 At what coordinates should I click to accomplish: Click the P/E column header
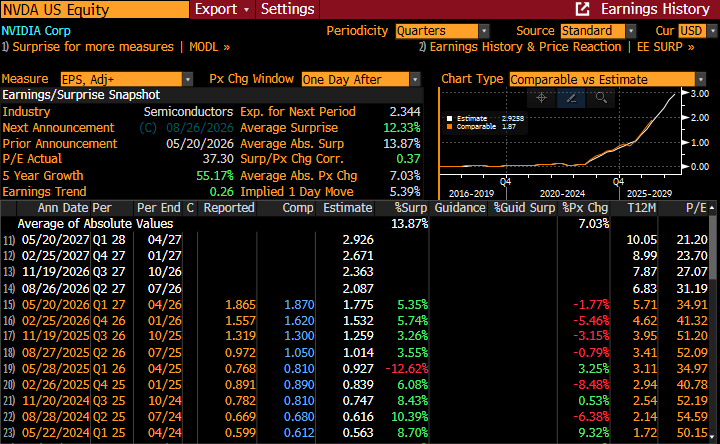point(696,208)
